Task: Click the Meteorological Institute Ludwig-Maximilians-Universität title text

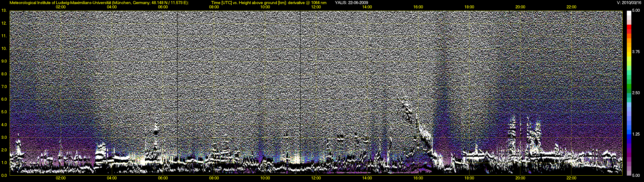Action: (99, 3)
